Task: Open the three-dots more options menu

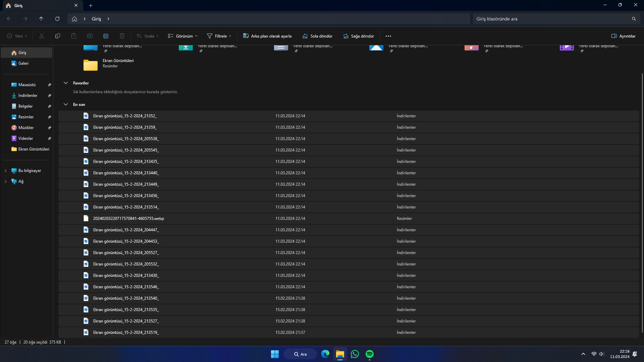Action: (x=388, y=36)
